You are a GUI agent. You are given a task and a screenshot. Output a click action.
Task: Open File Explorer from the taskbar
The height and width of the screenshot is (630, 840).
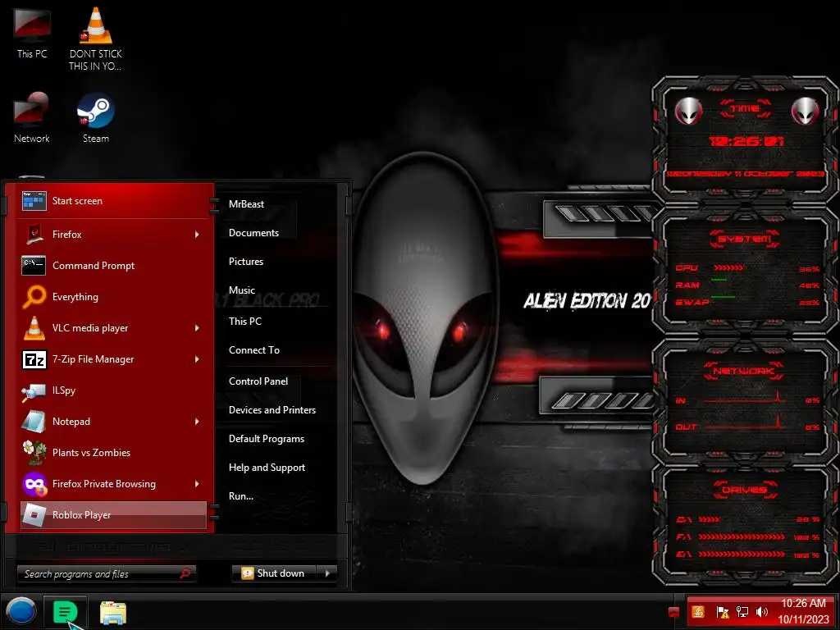point(113,612)
